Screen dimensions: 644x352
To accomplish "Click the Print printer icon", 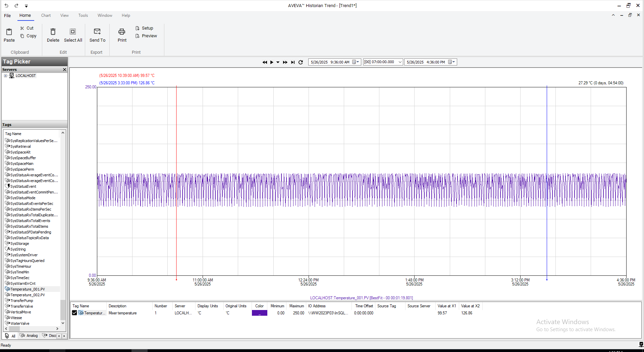I will pos(122,32).
